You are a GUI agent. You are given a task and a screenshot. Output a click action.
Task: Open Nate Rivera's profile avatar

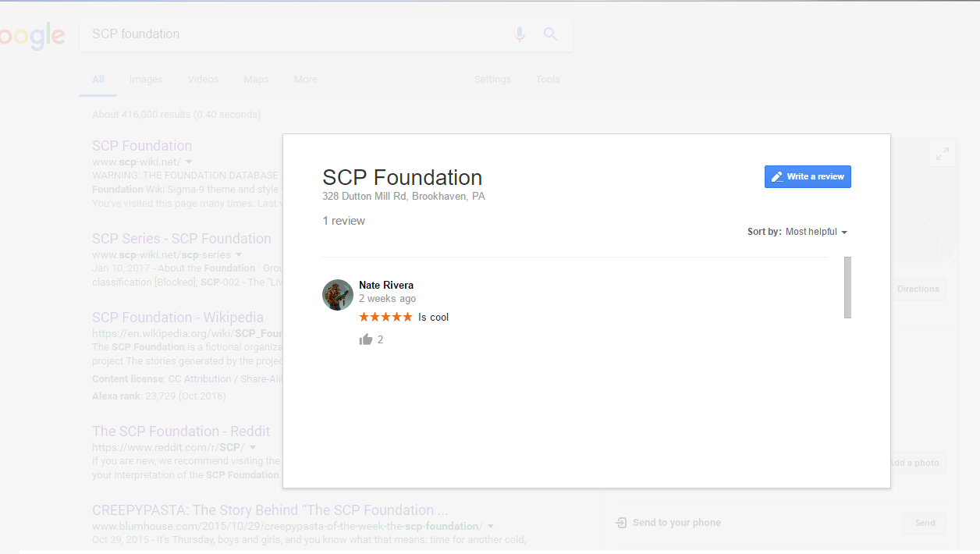coord(338,295)
